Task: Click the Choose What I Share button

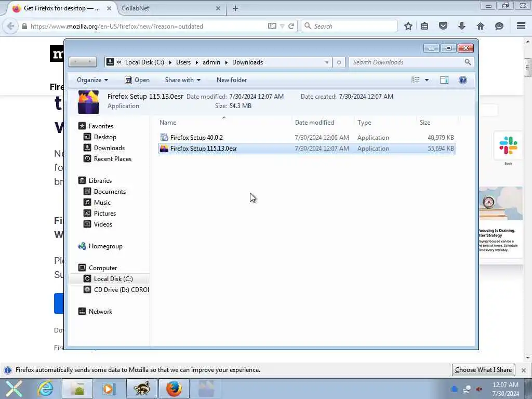Action: click(484, 370)
